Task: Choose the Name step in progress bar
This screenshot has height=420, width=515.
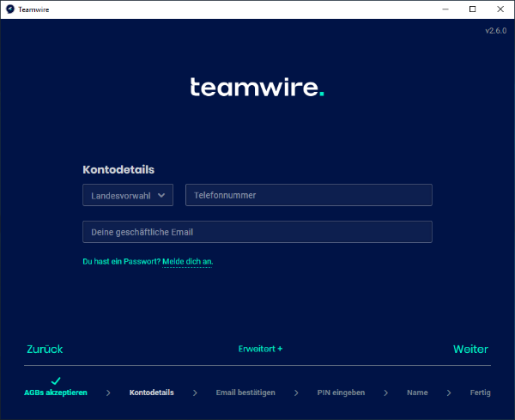Action: 417,393
